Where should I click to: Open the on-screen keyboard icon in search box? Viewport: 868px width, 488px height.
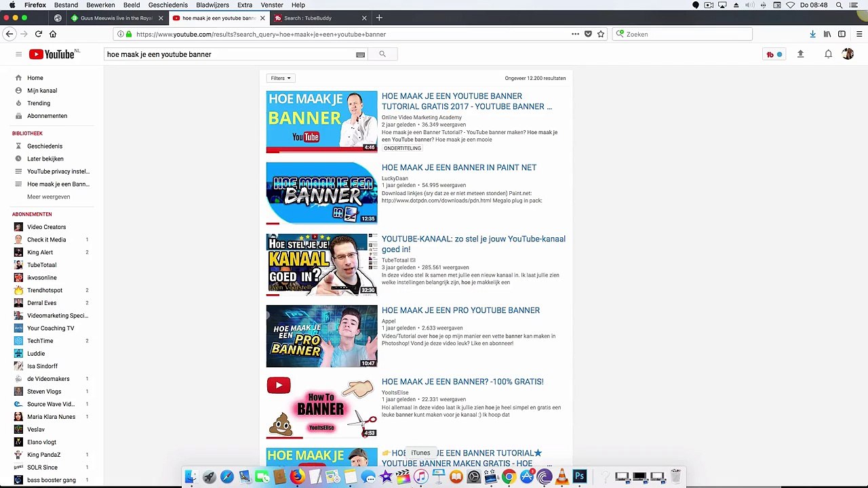click(361, 55)
